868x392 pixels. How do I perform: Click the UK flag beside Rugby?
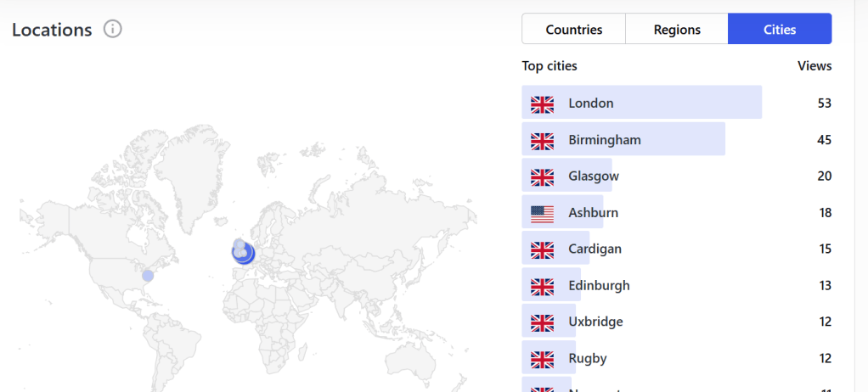[542, 359]
